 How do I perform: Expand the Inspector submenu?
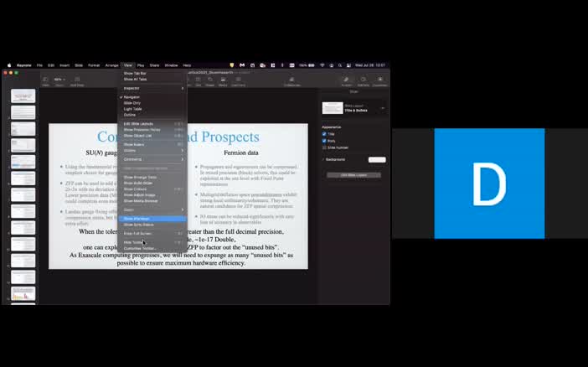point(152,88)
